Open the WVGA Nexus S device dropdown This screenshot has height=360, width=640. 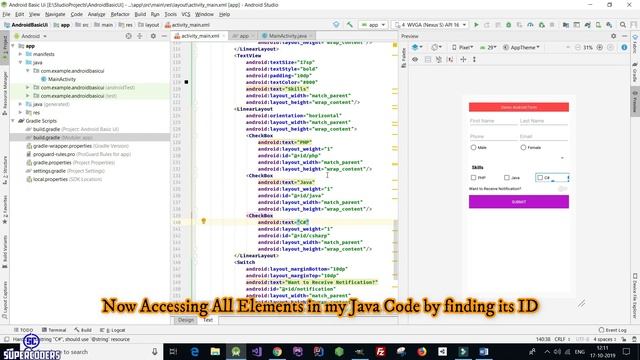pyautogui.click(x=430, y=25)
